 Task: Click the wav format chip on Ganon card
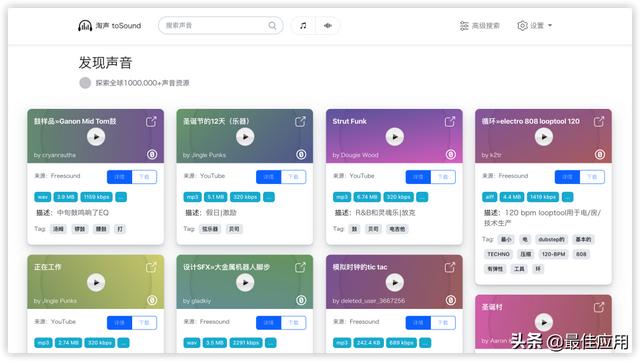click(x=43, y=197)
